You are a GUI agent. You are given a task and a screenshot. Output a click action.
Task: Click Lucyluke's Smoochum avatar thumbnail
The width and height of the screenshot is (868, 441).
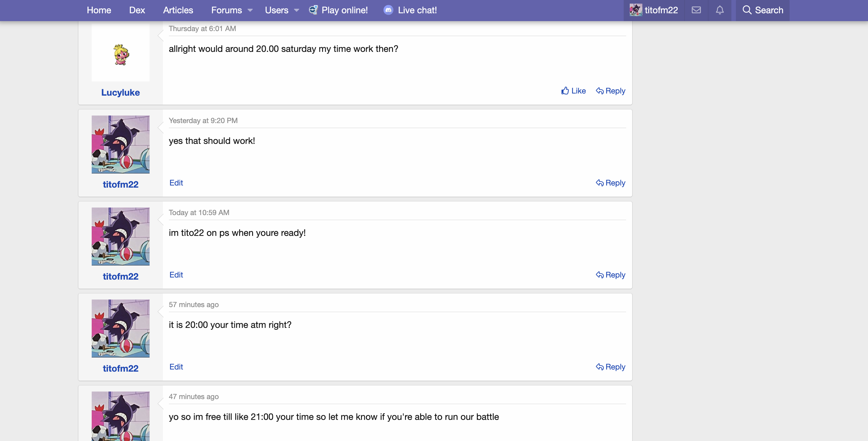pos(121,55)
